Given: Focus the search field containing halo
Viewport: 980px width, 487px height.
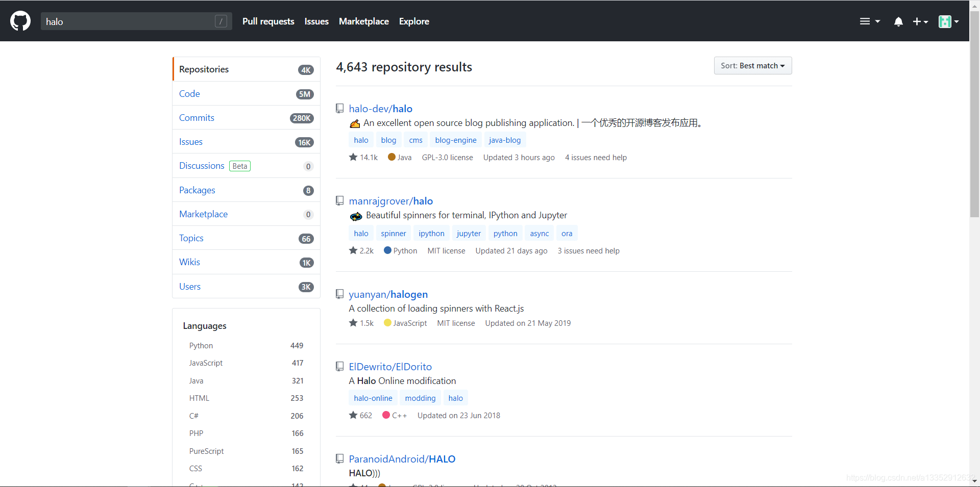Looking at the screenshot, I should [x=136, y=21].
